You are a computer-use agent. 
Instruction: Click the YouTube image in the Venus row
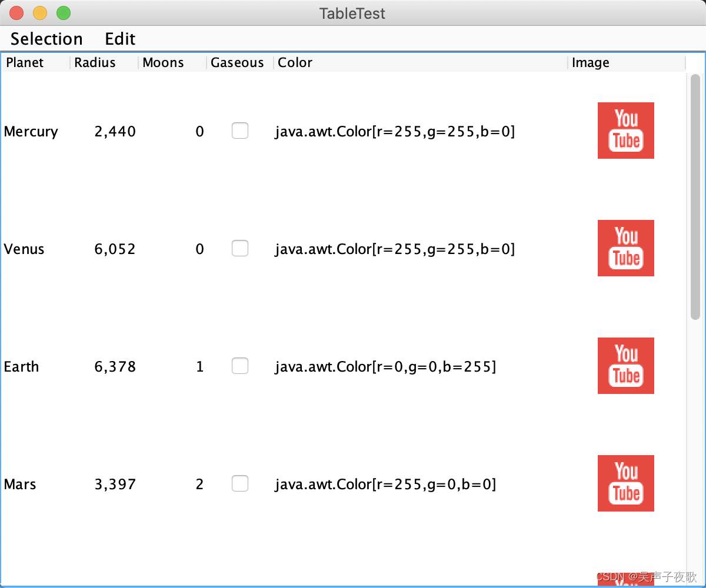tap(626, 248)
